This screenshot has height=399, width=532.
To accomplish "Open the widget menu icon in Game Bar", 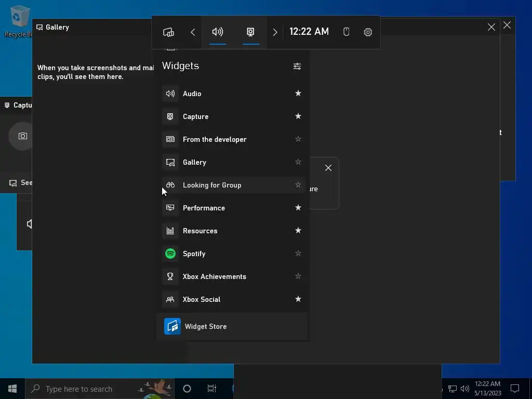I will pyautogui.click(x=169, y=32).
